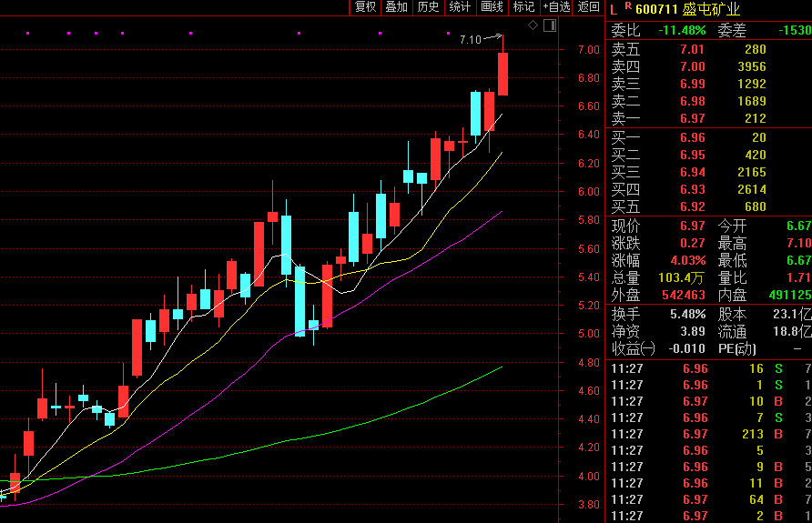This screenshot has height=523, width=812.
Task: Click the L marker beside stock code
Action: [613, 9]
